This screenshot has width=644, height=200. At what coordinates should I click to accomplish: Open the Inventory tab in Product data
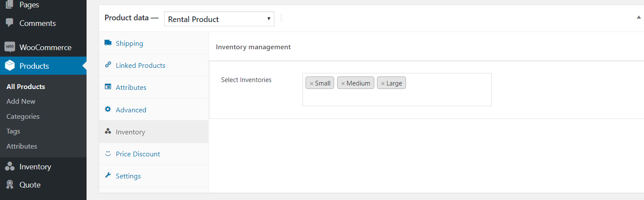pyautogui.click(x=130, y=132)
